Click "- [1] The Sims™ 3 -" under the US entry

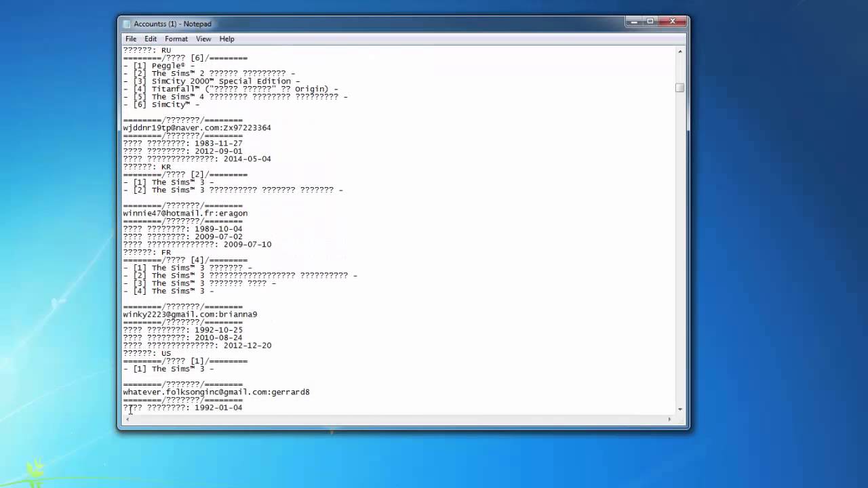click(168, 369)
